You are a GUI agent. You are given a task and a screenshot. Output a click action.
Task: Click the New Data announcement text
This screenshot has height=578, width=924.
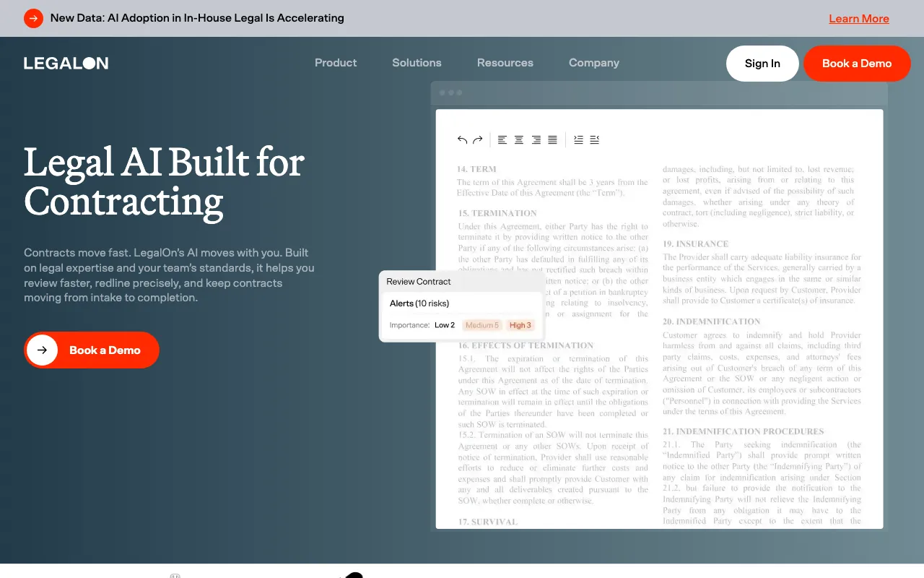197,18
